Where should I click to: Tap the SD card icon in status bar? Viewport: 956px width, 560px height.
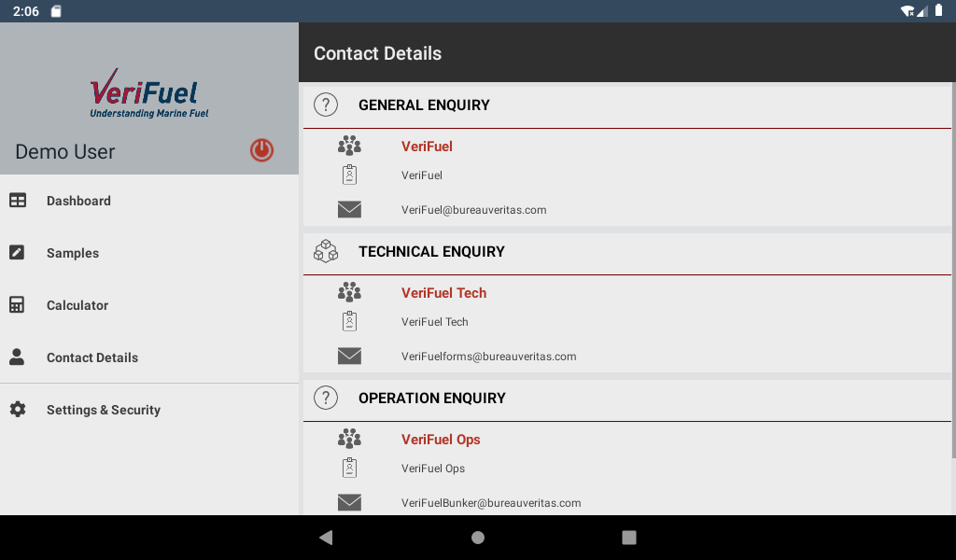point(55,11)
